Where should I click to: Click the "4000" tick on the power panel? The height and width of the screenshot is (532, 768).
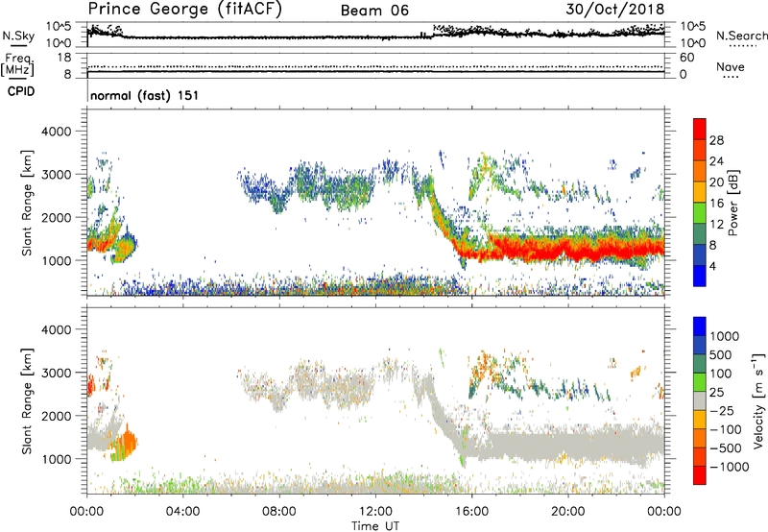56,132
